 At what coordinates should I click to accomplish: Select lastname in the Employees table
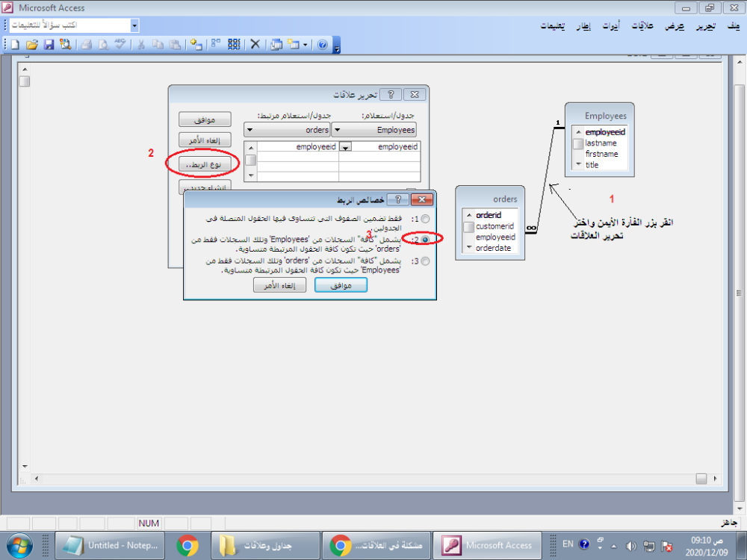click(601, 143)
